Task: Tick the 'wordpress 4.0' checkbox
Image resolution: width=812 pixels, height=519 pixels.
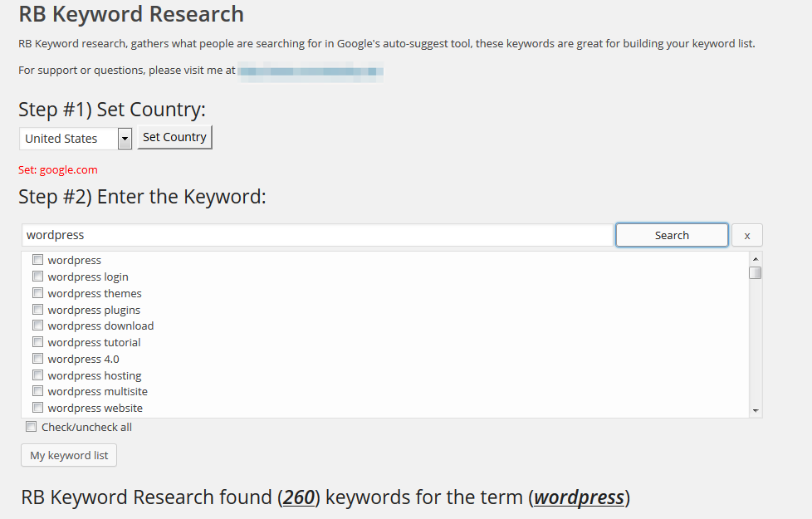Action: point(37,359)
